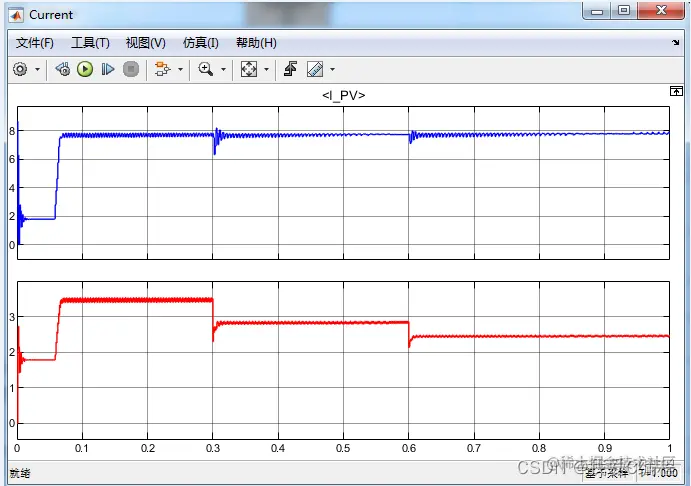Click the <I_PV> plot title
Screen dimensions: 691x486
tap(344, 95)
